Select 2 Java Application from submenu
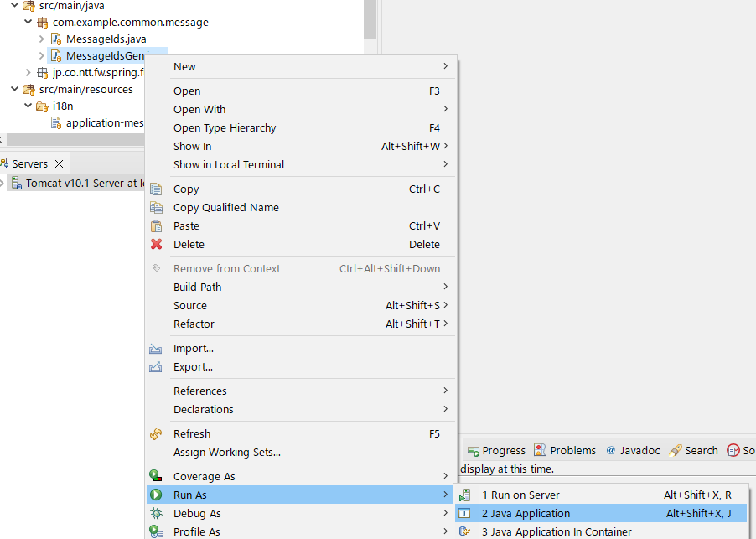 click(x=526, y=514)
